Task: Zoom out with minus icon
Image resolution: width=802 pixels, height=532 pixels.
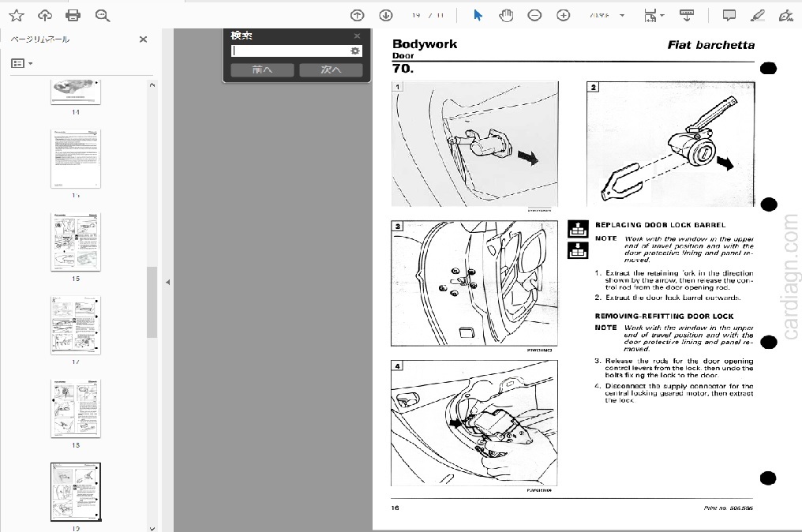Action: (x=534, y=15)
